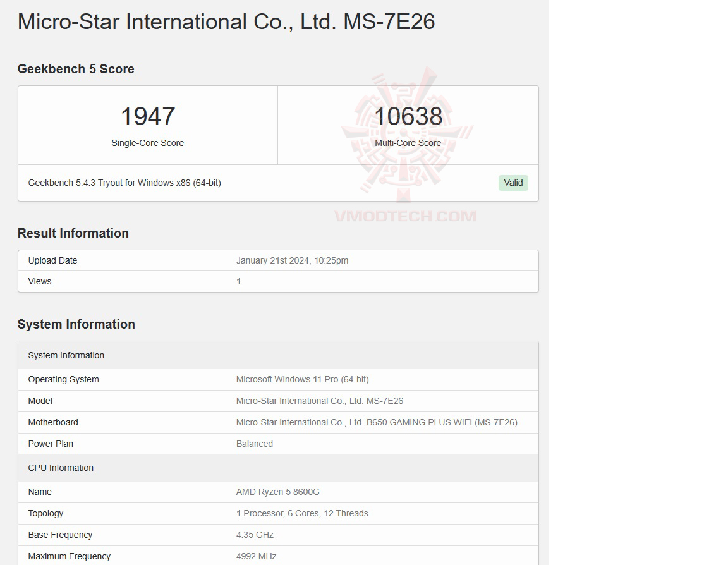Click the date 'January 21st 2024, 10:25pm'
The width and height of the screenshot is (728, 565).
click(x=292, y=260)
